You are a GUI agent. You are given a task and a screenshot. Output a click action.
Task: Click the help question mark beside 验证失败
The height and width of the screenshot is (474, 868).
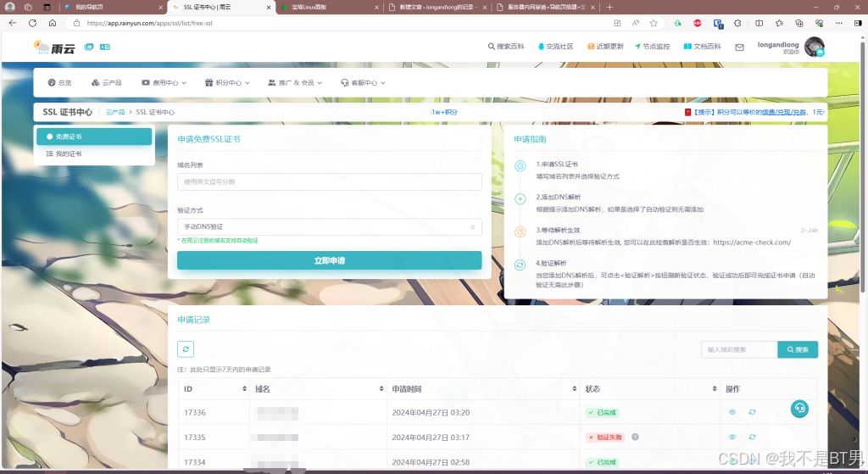pyautogui.click(x=635, y=437)
